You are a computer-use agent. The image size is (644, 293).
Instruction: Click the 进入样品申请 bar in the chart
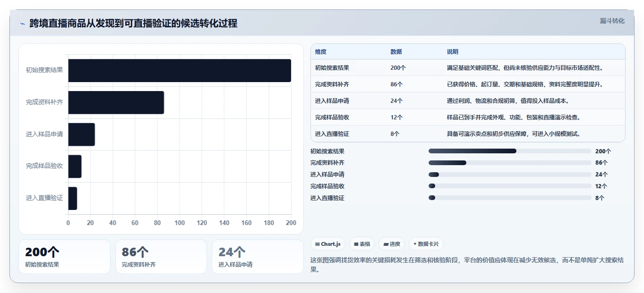[x=81, y=134]
